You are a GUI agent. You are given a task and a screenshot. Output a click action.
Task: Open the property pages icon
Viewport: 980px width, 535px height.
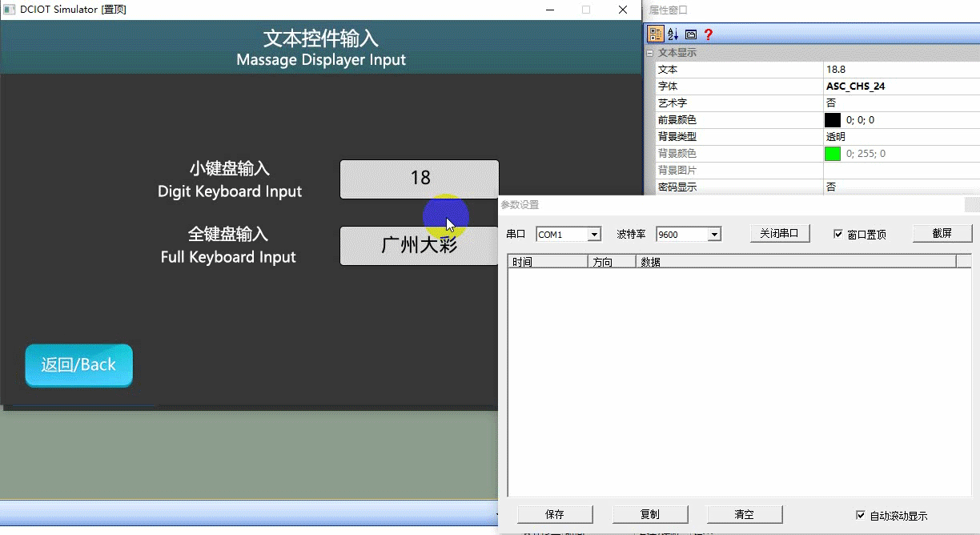[691, 34]
